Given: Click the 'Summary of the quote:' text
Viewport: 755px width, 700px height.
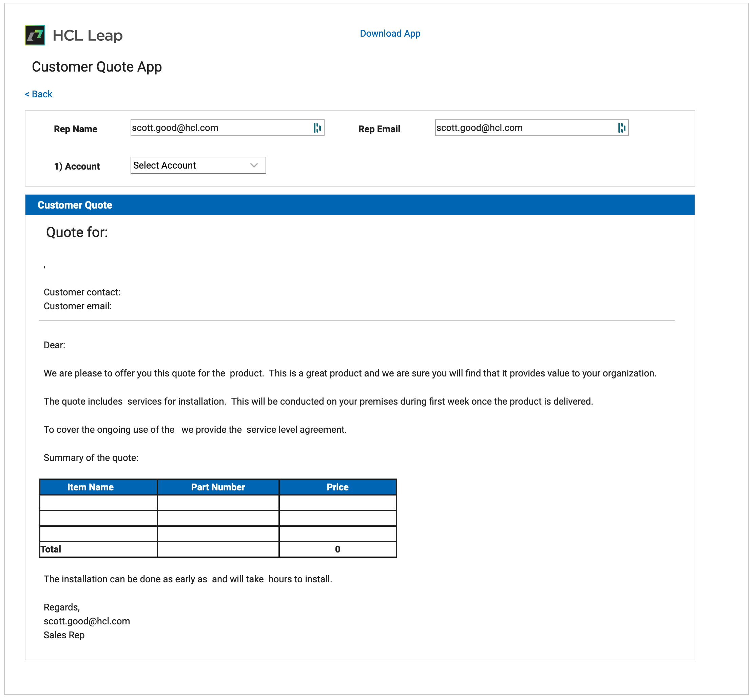Looking at the screenshot, I should (x=91, y=458).
